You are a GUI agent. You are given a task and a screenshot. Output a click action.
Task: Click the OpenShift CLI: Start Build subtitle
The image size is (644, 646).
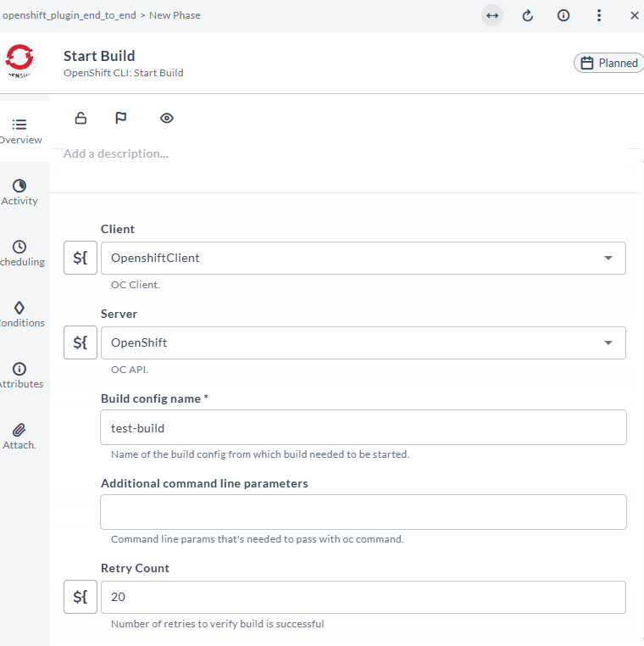point(124,73)
